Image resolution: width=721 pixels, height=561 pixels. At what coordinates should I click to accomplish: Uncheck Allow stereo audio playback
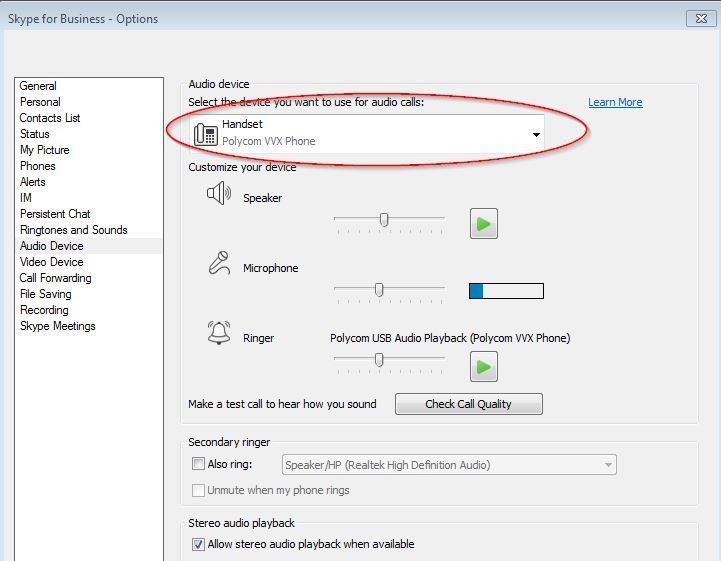pos(198,544)
